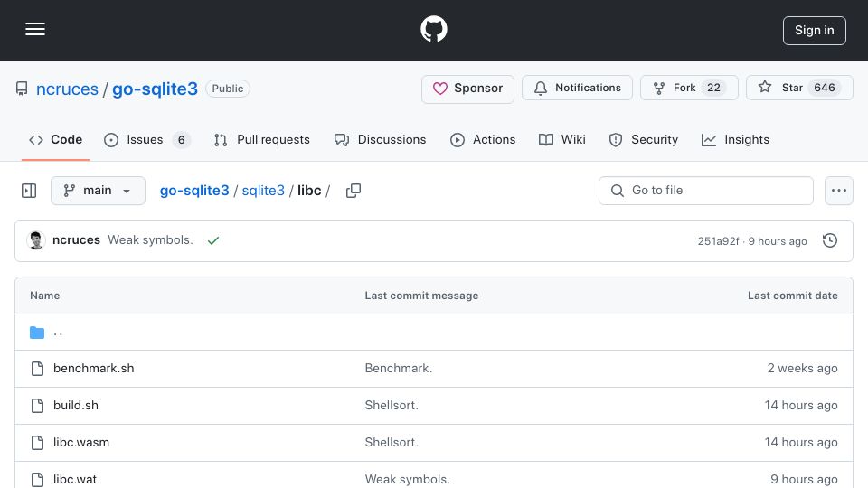The height and width of the screenshot is (488, 868).
Task: Show the commit checks status checkmark
Action: [x=213, y=240]
